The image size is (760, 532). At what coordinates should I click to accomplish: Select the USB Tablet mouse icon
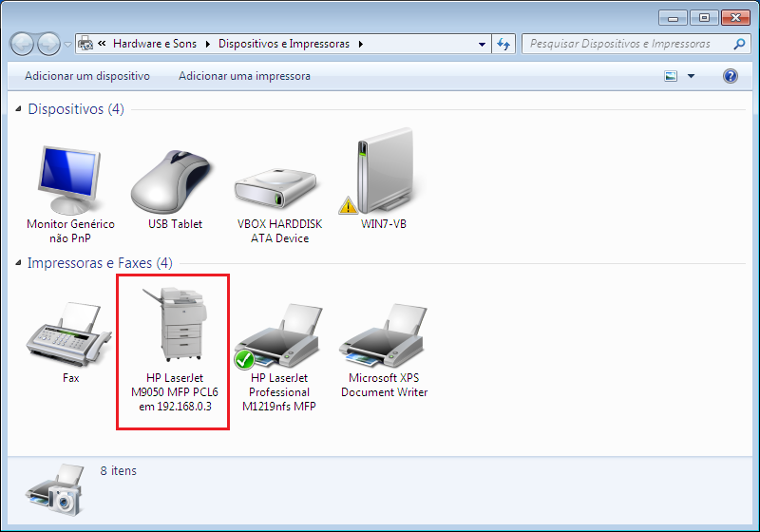171,181
